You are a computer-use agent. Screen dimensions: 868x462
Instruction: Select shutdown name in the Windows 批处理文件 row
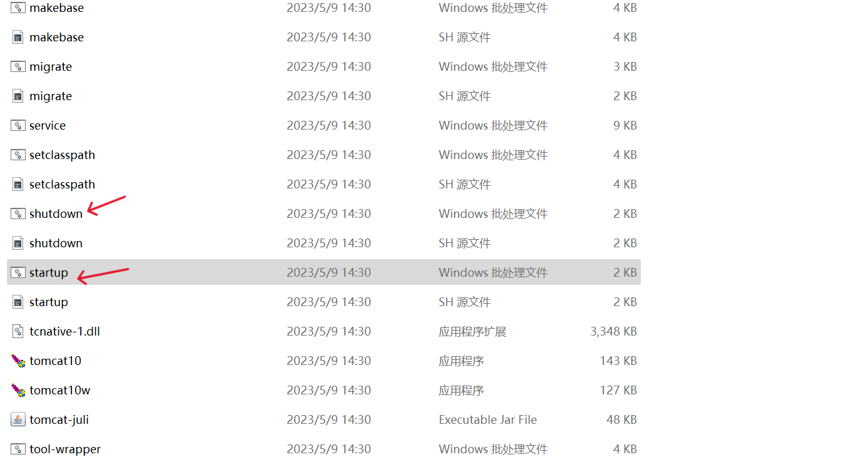click(x=56, y=214)
